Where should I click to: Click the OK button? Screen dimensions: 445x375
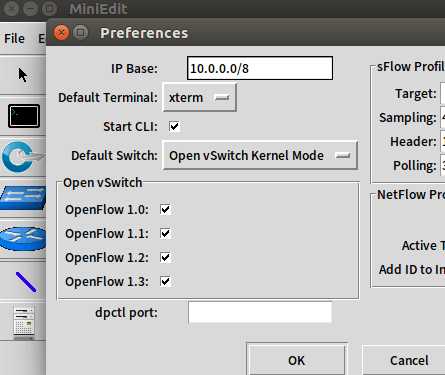(296, 360)
